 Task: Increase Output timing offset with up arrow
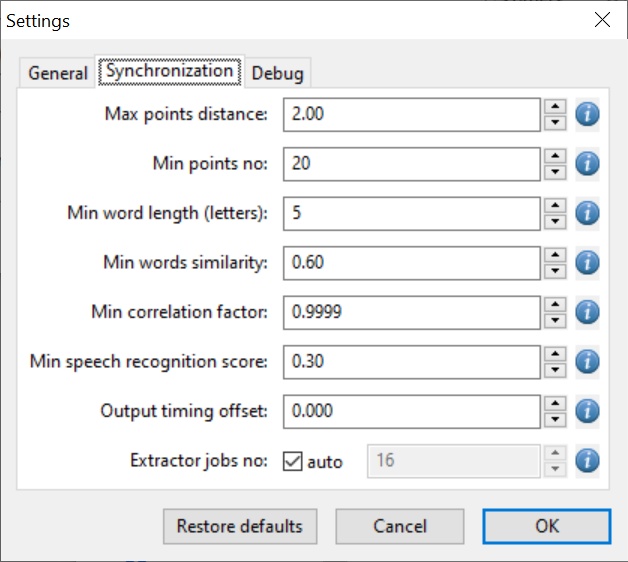click(x=555, y=403)
